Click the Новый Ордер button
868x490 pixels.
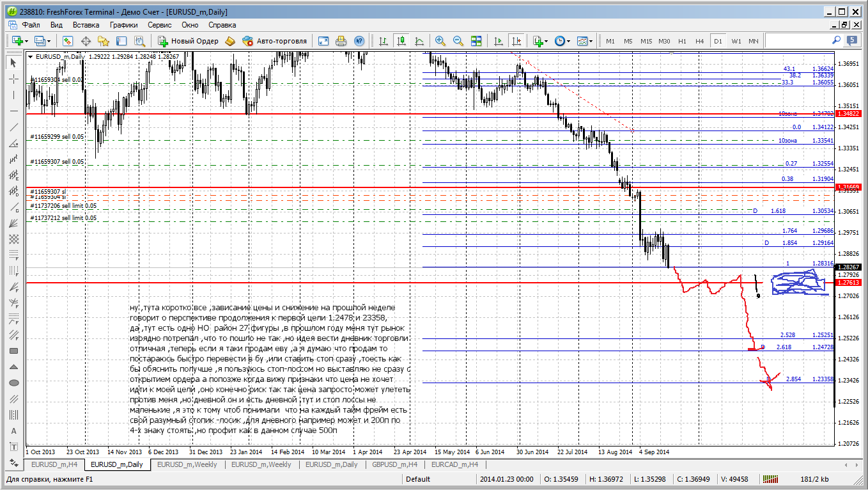(x=188, y=41)
